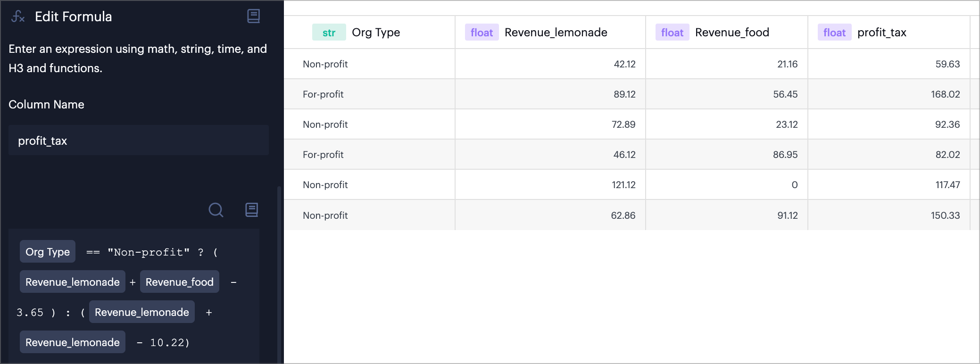Select the cell with value 150.33

pos(889,215)
